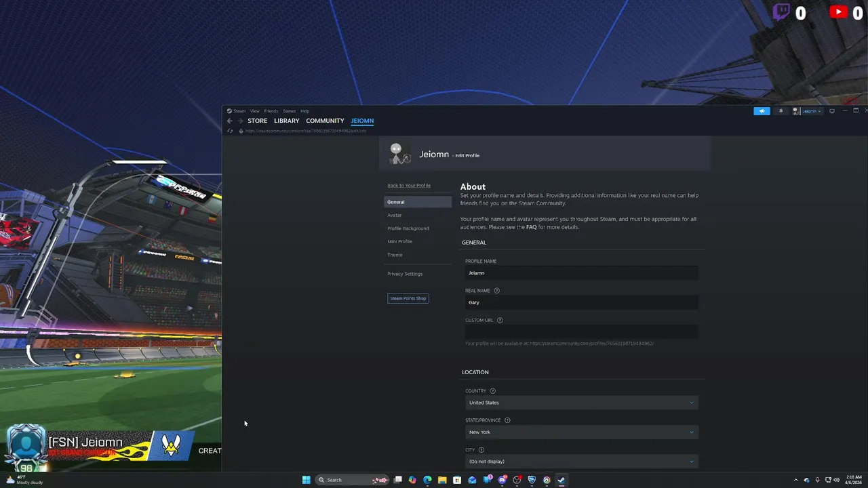The height and width of the screenshot is (488, 868).
Task: Click the Big Picture mode monitor icon
Action: [x=832, y=111]
